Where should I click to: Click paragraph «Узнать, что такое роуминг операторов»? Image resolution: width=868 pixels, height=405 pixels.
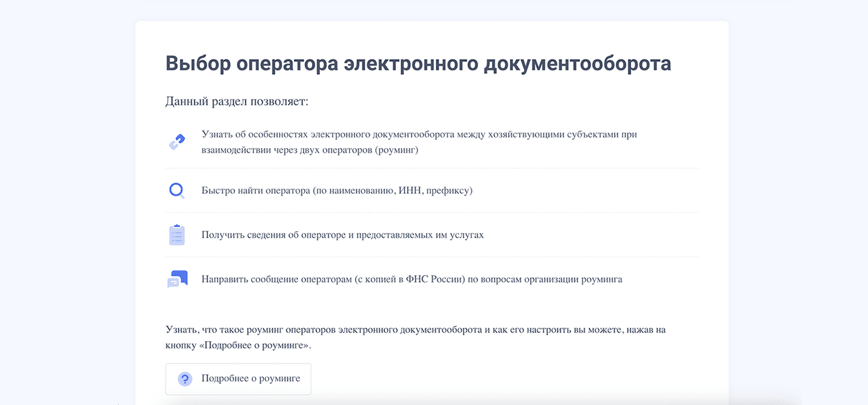point(416,338)
